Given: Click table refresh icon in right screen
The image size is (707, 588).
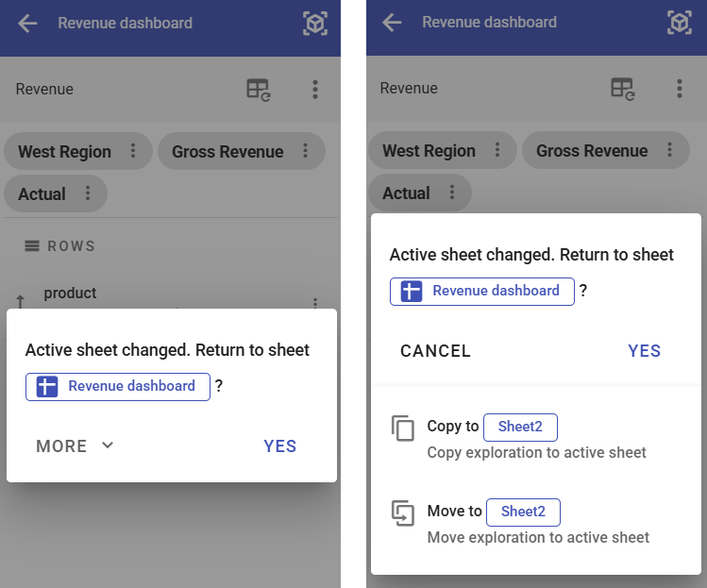Looking at the screenshot, I should tap(623, 89).
